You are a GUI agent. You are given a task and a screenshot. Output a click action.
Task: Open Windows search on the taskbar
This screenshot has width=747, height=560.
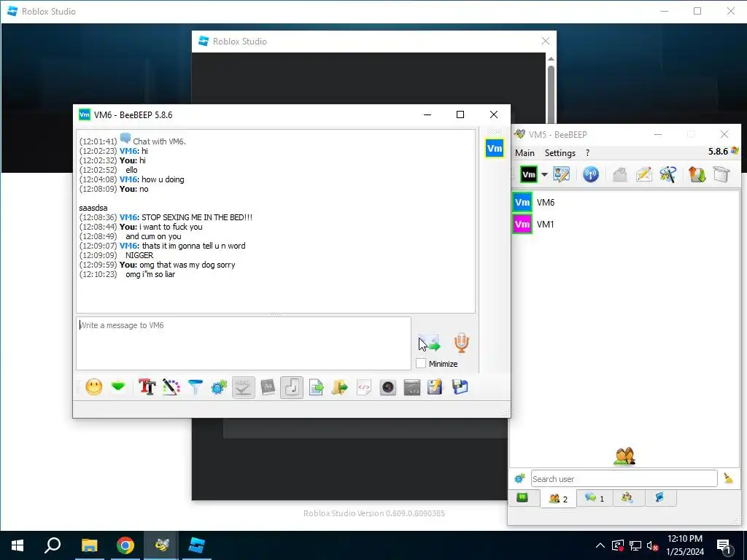53,545
